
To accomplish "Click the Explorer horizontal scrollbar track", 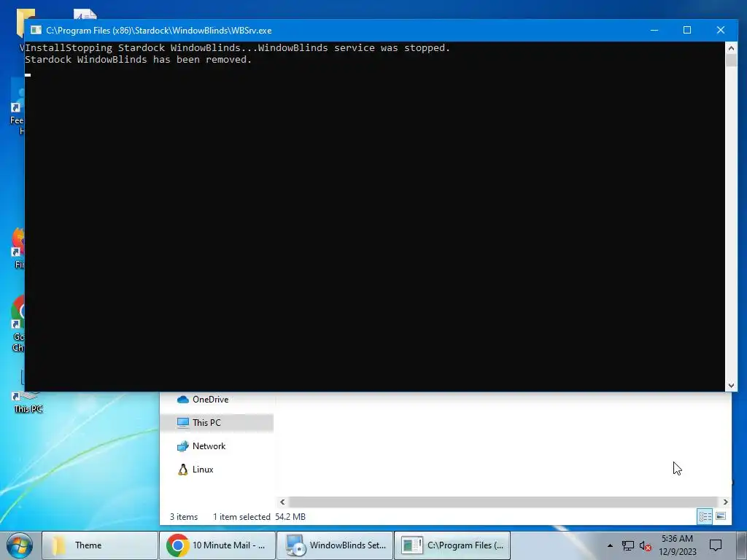I will (503, 502).
